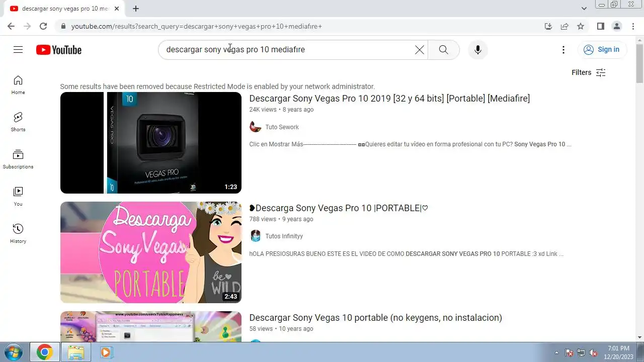644x362 pixels.
Task: View site information lock icon
Action: 63,26
